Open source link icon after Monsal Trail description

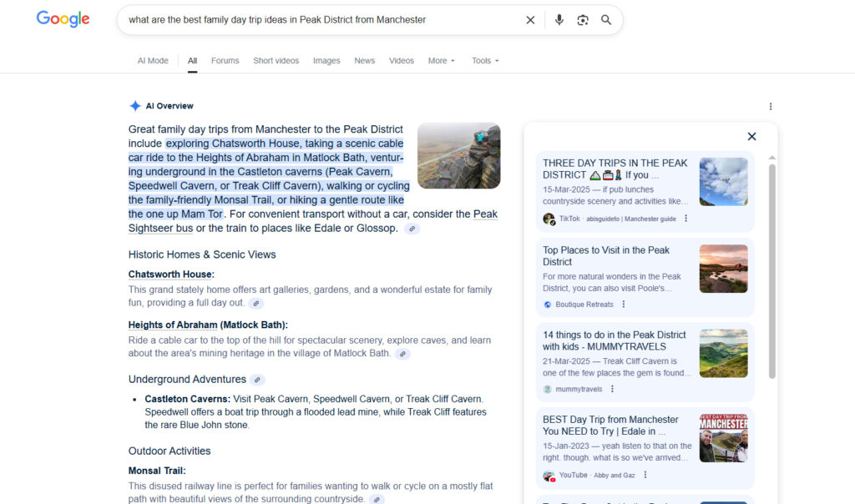[377, 500]
